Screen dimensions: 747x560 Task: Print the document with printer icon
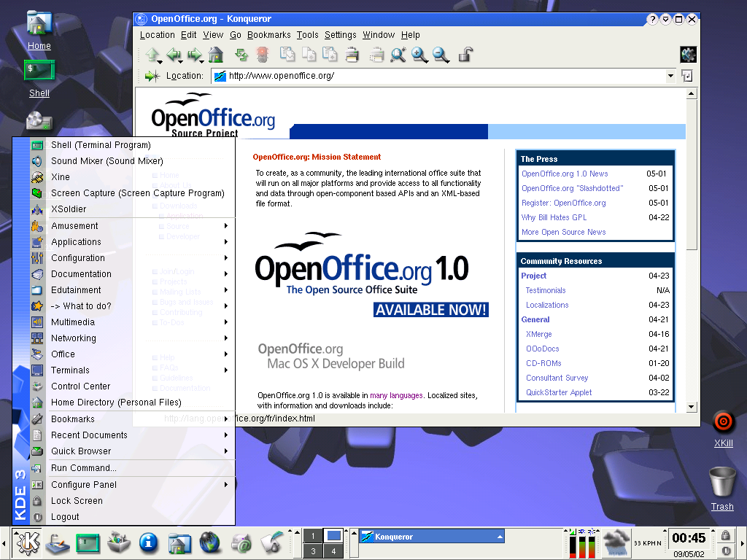click(352, 55)
